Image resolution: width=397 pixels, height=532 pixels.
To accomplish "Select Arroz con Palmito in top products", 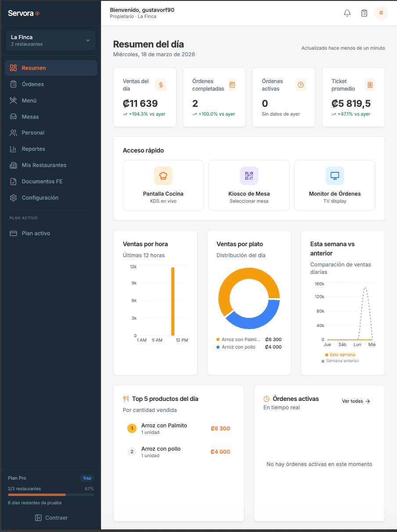I will tap(164, 426).
